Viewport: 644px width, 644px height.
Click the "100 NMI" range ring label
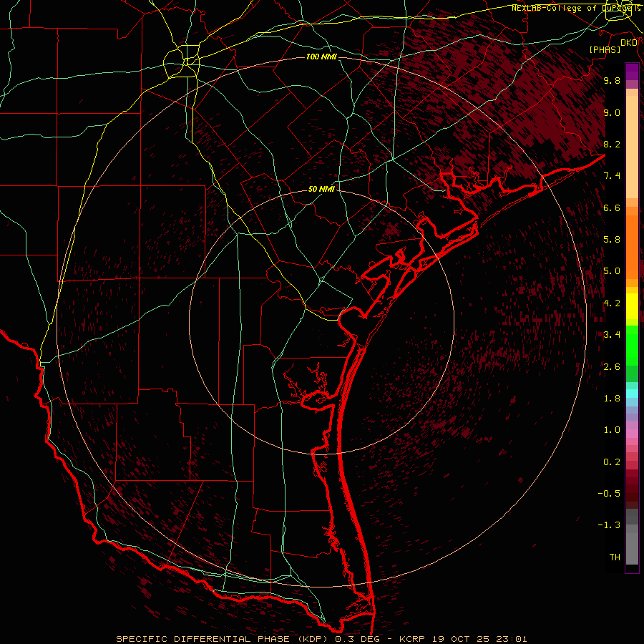tap(321, 57)
